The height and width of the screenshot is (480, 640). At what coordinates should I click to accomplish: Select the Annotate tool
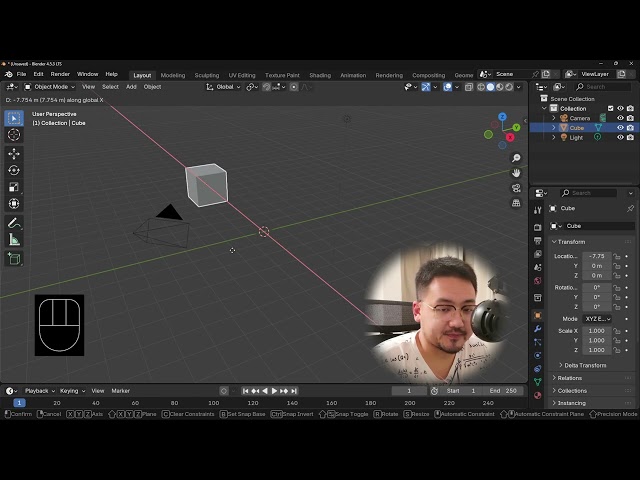click(14, 223)
